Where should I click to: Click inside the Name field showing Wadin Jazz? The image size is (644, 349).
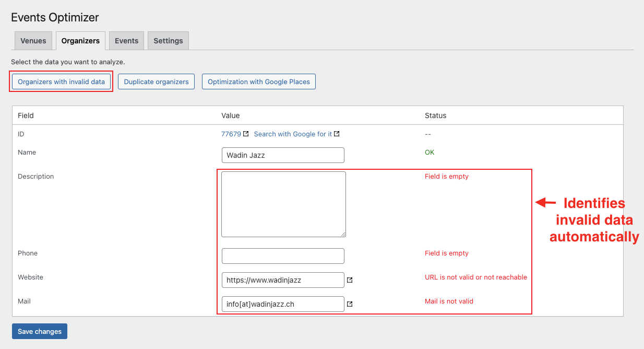282,155
